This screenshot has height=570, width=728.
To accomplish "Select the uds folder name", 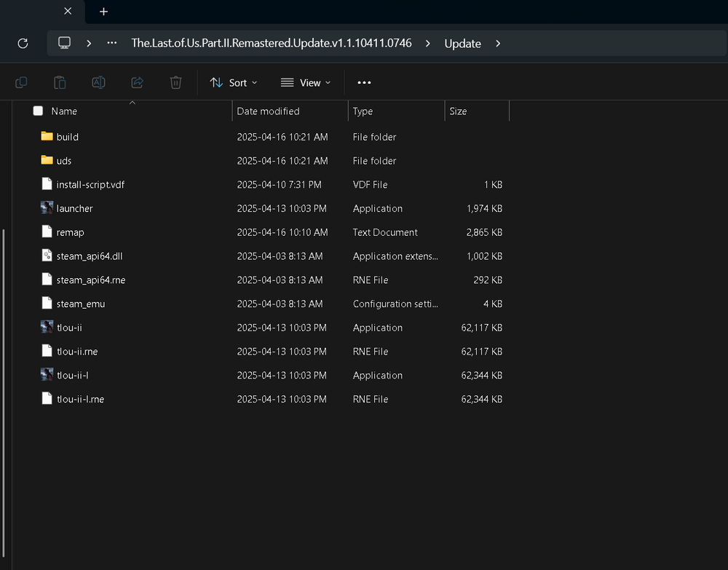I will 64,161.
